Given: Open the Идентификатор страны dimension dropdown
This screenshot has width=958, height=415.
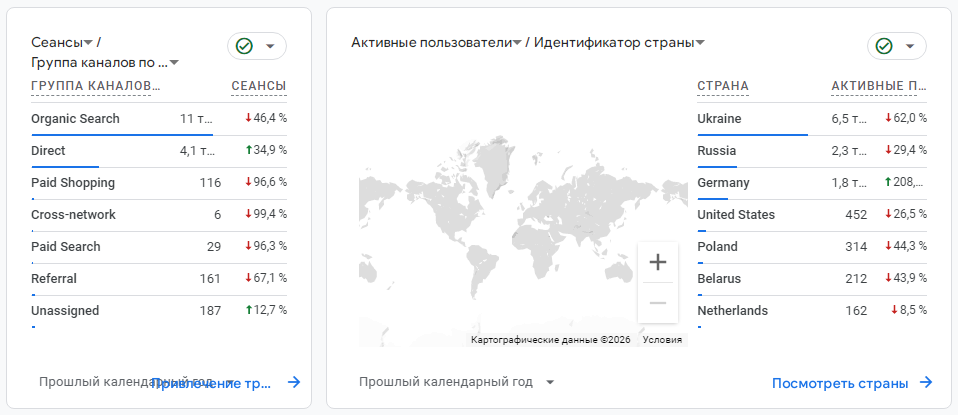Looking at the screenshot, I should 700,43.
